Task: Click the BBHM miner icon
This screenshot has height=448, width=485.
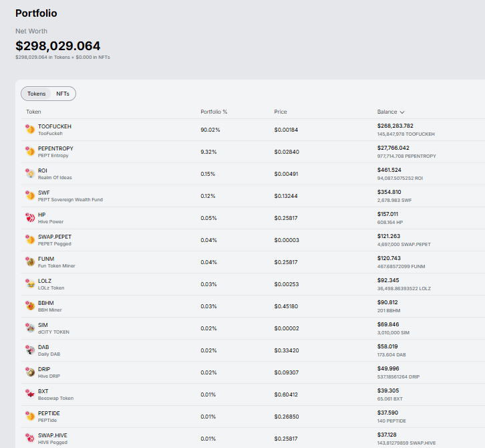Action: click(x=30, y=306)
